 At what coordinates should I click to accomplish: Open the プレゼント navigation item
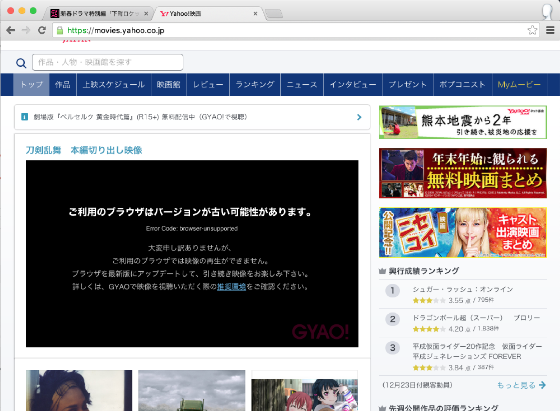coord(408,85)
